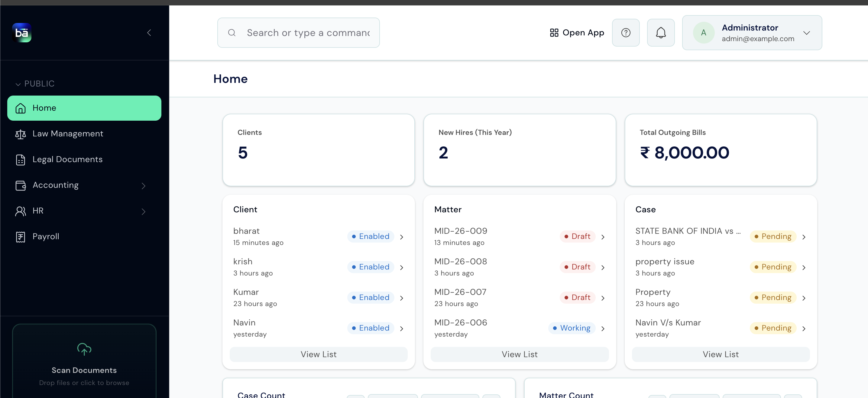Focus the search or command field
Image resolution: width=868 pixels, height=398 pixels.
point(299,33)
